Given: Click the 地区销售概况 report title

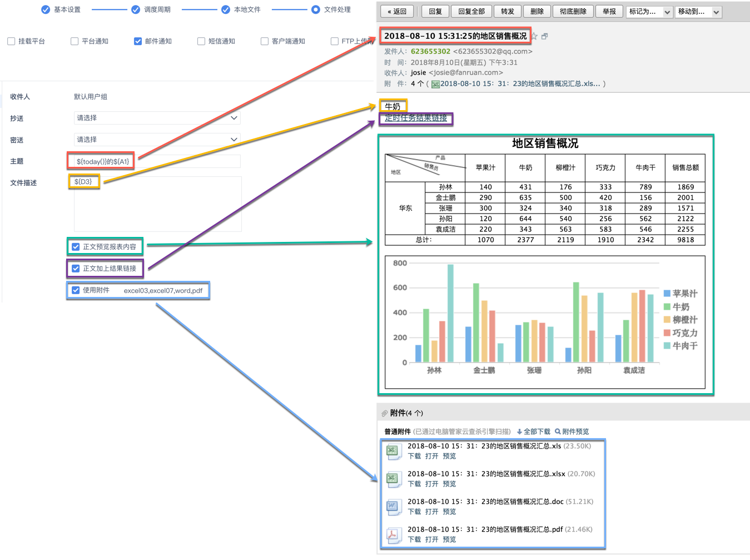Looking at the screenshot, I should pyautogui.click(x=545, y=143).
